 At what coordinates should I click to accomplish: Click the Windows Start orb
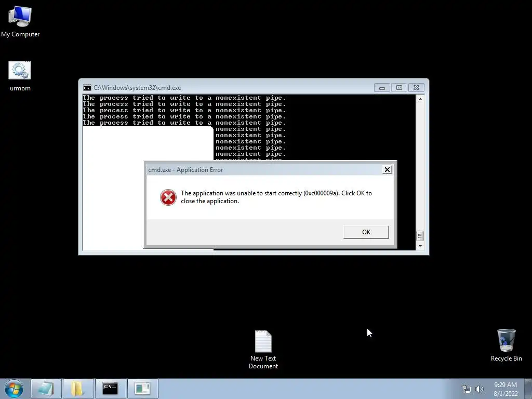[14, 389]
